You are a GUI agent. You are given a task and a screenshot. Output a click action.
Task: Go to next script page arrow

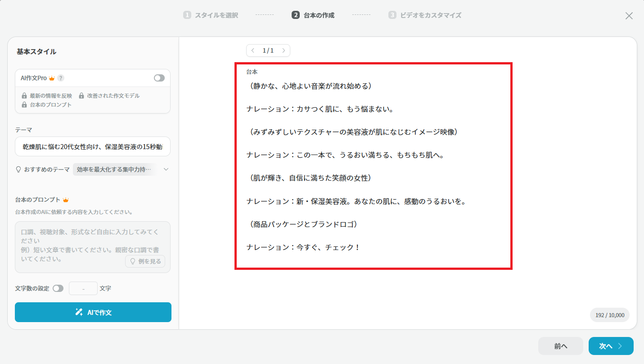[x=284, y=50]
